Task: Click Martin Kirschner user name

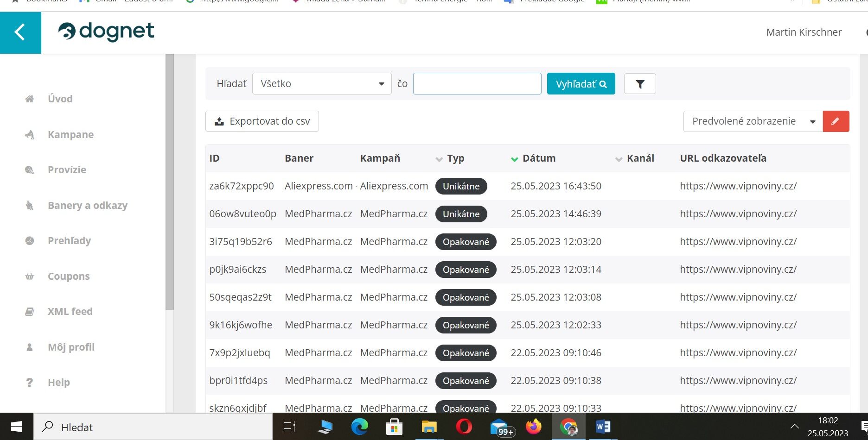Action: 804,32
